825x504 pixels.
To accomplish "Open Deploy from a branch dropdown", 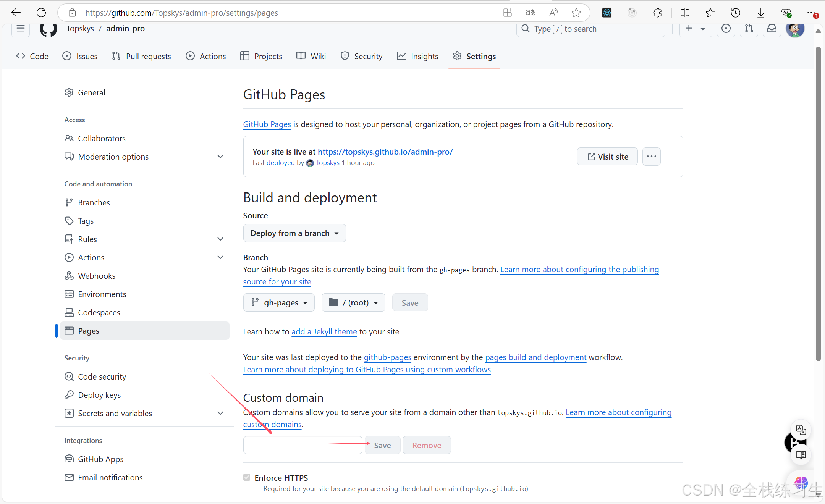I will point(294,233).
